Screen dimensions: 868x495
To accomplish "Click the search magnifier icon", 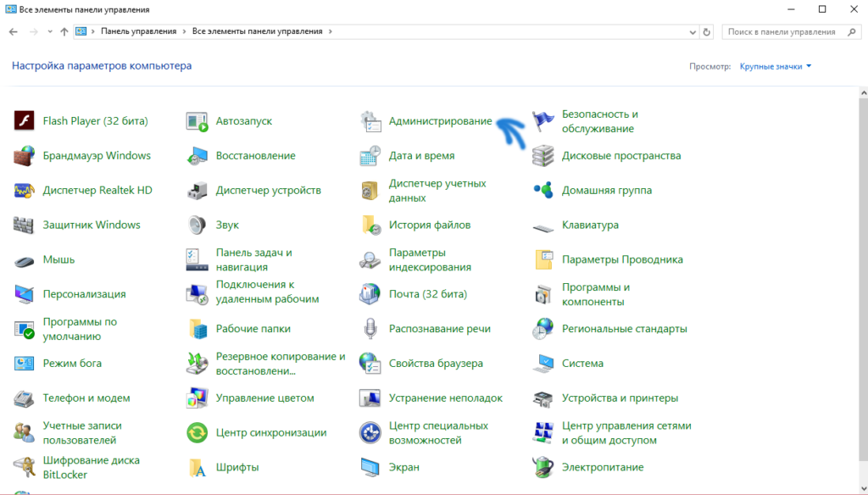I will point(852,32).
